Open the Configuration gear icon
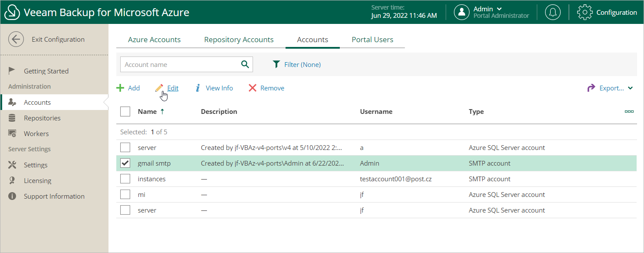Viewport: 644px width, 253px height. pyautogui.click(x=585, y=12)
